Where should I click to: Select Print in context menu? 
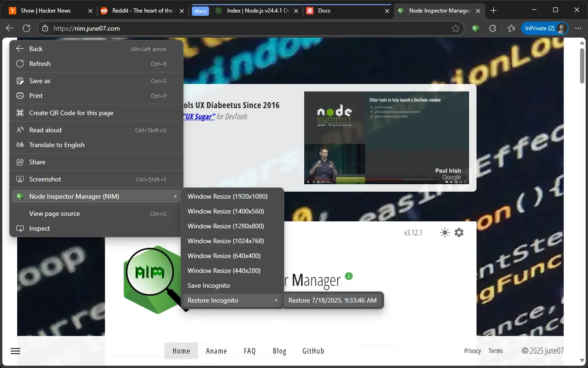[x=96, y=96]
